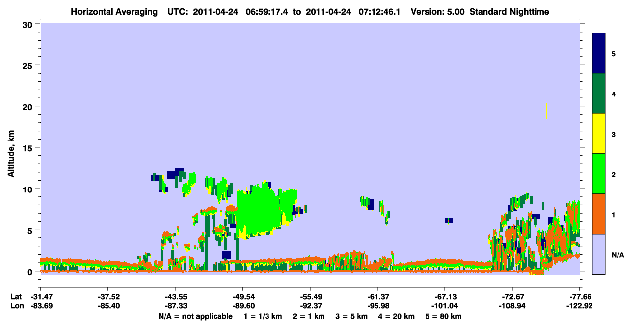This screenshot has height=330, width=644.
Task: Click longitude value -83.69
Action: [41, 306]
